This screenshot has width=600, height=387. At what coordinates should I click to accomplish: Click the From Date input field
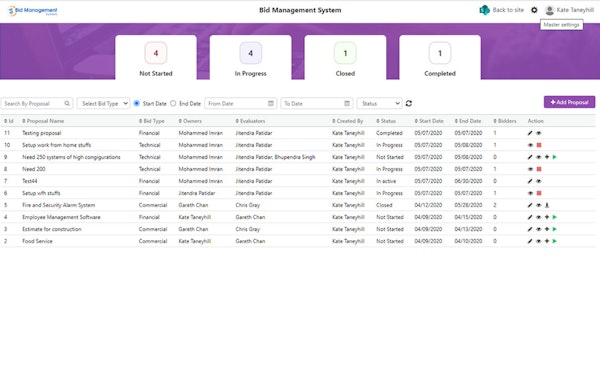240,103
